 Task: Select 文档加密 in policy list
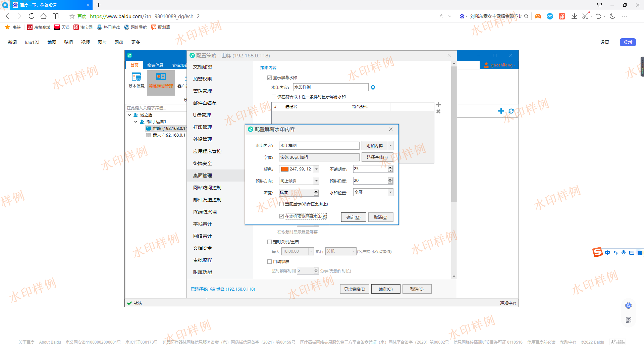pyautogui.click(x=203, y=67)
